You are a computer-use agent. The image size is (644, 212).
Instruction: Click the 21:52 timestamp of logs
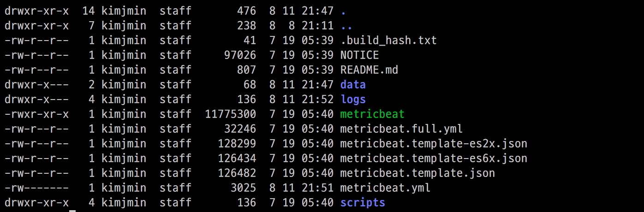tap(317, 100)
